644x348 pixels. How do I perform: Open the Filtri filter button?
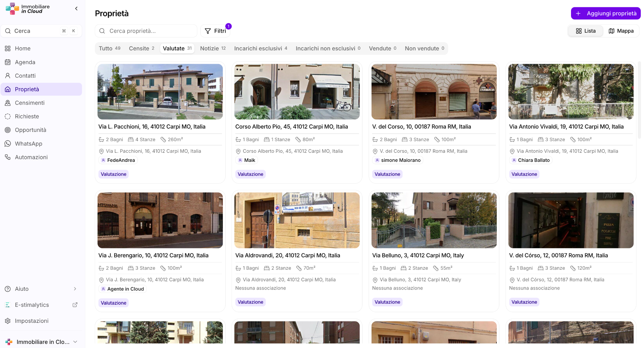216,31
